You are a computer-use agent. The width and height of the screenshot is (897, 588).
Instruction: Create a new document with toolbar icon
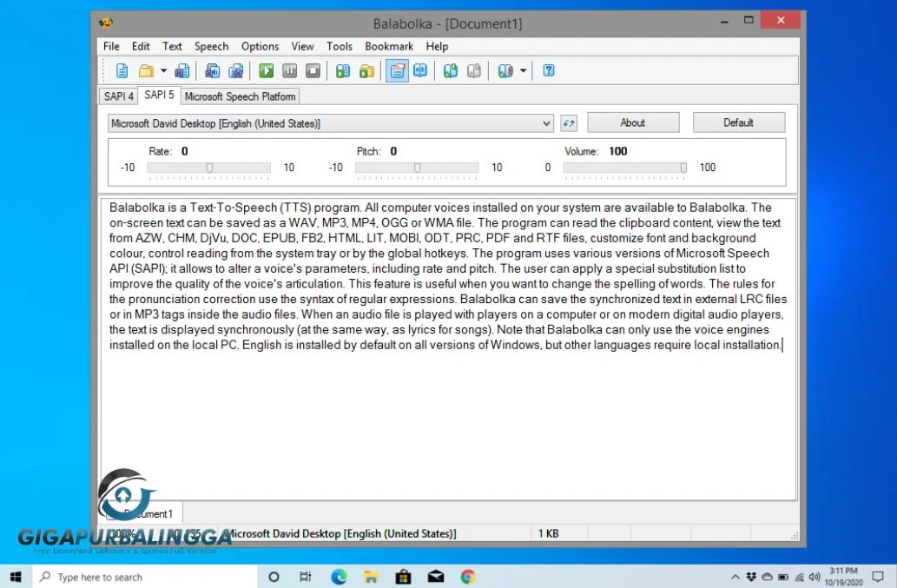tap(122, 71)
